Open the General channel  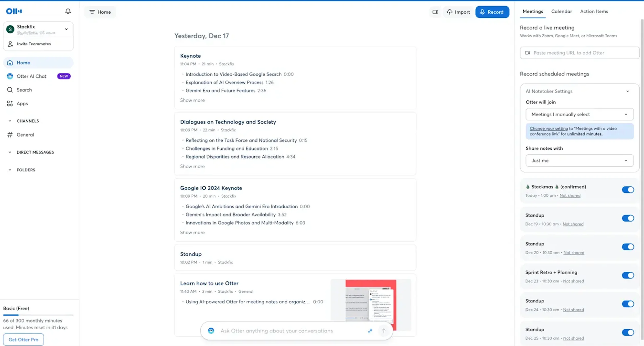[38, 135]
